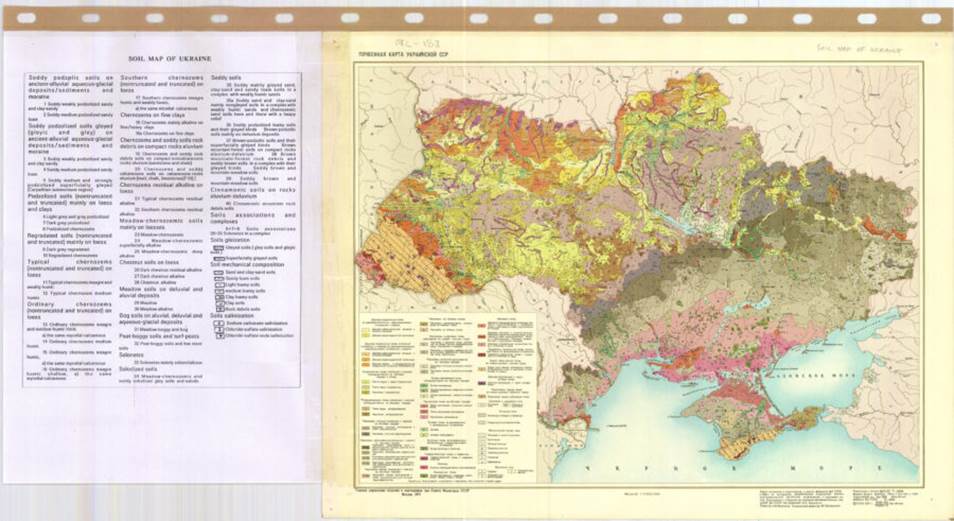Select the Superficially gleyed soils symbol
This screenshot has width=954, height=521.
click(217, 256)
